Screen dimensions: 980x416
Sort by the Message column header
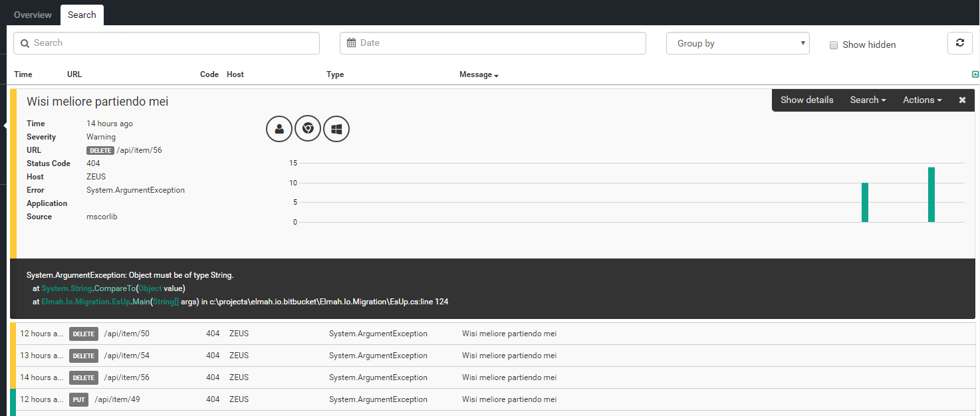(x=479, y=74)
